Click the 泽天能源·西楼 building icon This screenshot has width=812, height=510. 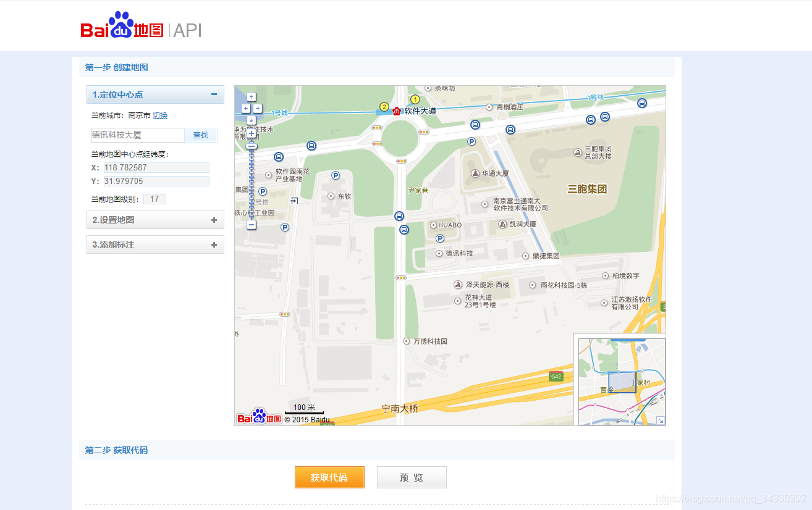tap(458, 285)
